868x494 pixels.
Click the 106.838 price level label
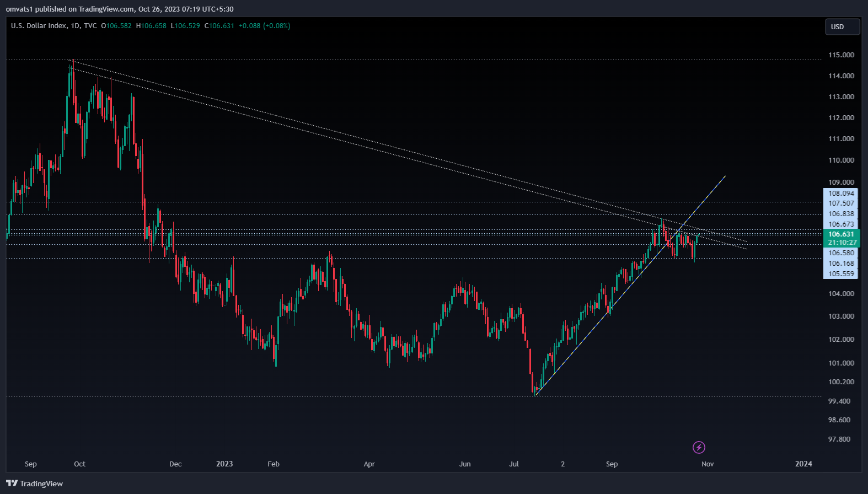841,214
